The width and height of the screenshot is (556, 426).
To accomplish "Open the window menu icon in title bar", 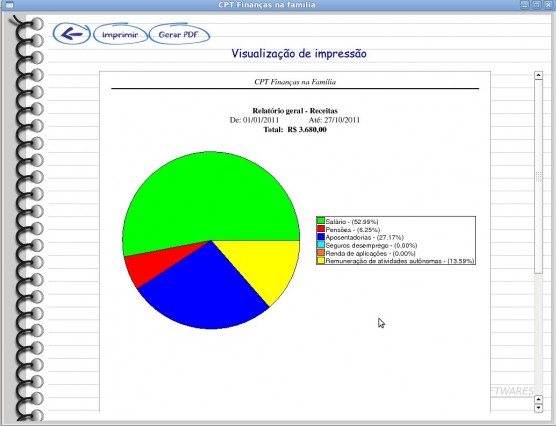I will pyautogui.click(x=10, y=5).
